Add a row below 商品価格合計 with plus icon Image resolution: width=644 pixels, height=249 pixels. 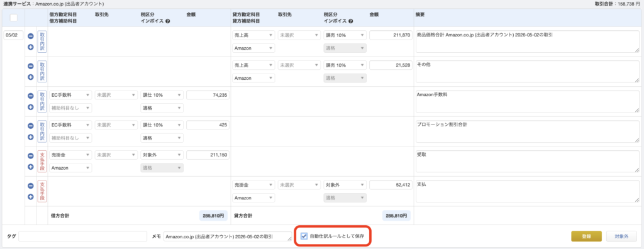[x=30, y=47]
